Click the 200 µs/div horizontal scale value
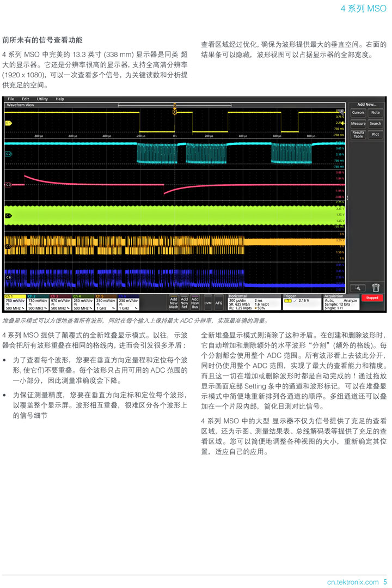Image resolution: width=392 pixels, height=588 pixels. [237, 301]
